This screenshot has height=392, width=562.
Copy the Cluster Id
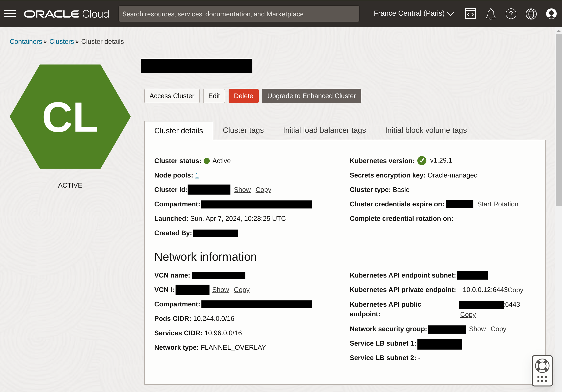coord(263,190)
